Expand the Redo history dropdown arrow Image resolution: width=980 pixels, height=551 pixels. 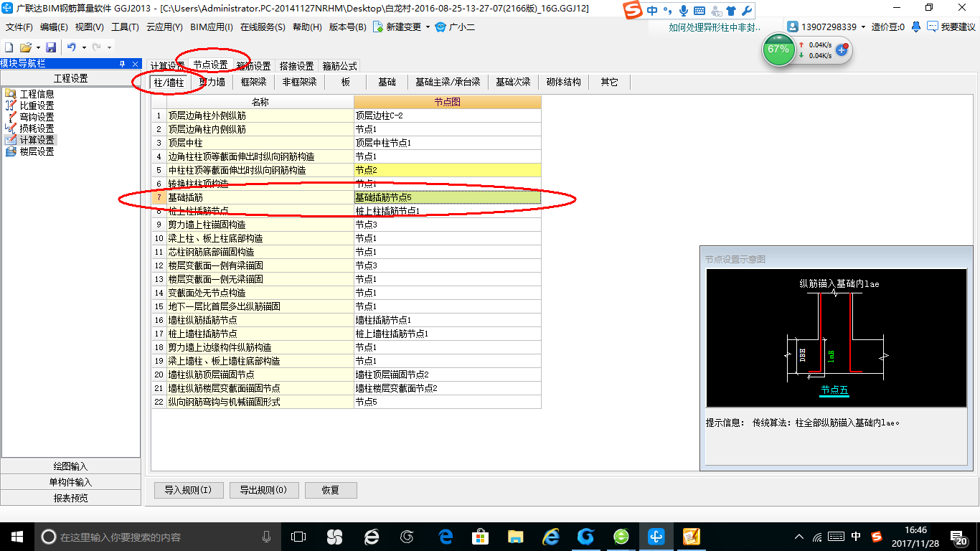(x=109, y=47)
